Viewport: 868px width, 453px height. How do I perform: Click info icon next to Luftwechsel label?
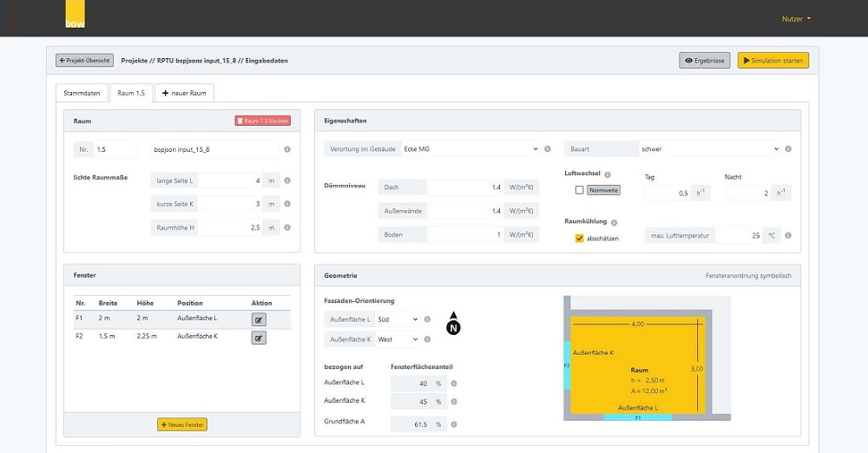(608, 174)
